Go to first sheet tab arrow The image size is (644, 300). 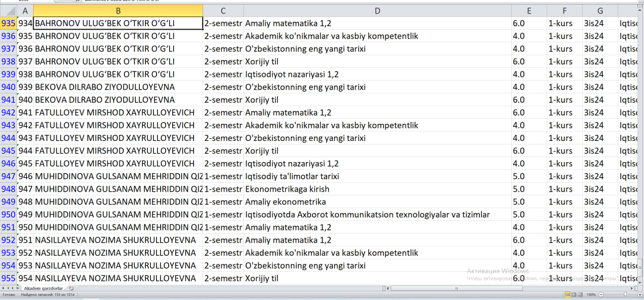[3, 288]
